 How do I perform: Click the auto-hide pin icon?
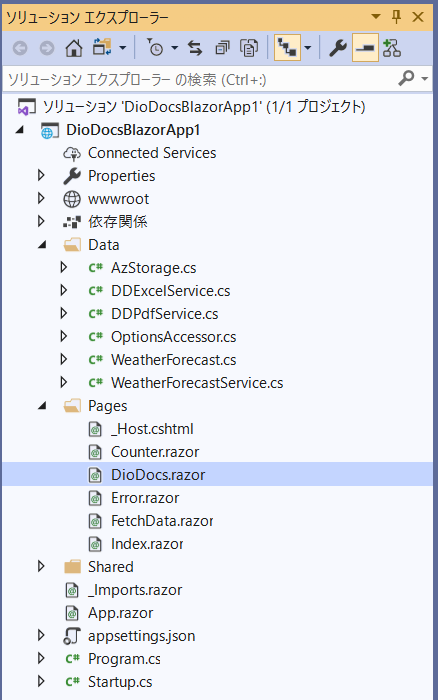(x=396, y=17)
